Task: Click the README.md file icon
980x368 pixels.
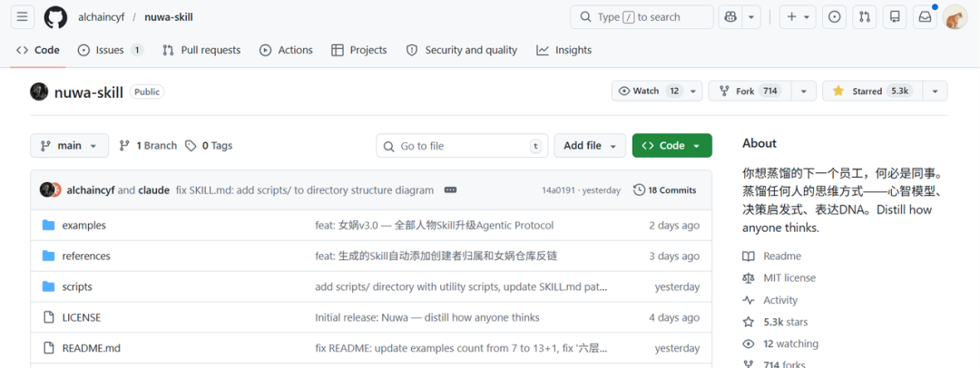Action: [x=48, y=348]
